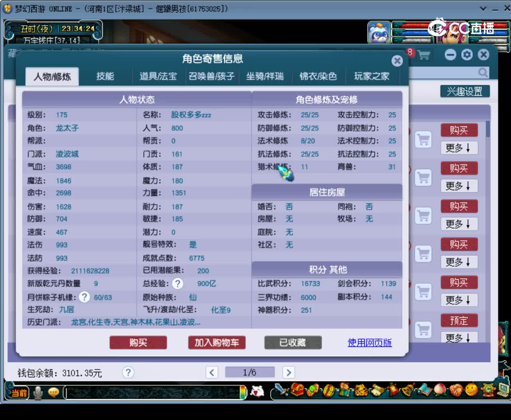511x420 pixels.
Task: Click the round C badge icon in toolbar
Action: point(487,390)
